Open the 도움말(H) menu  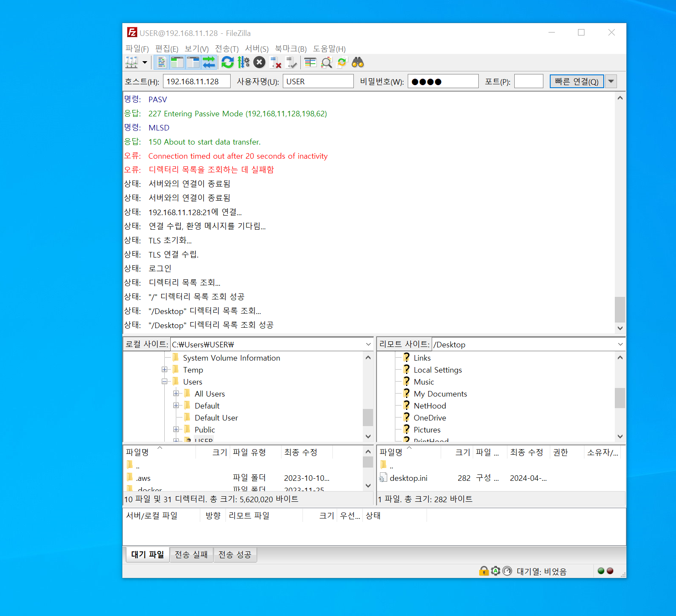pos(329,49)
